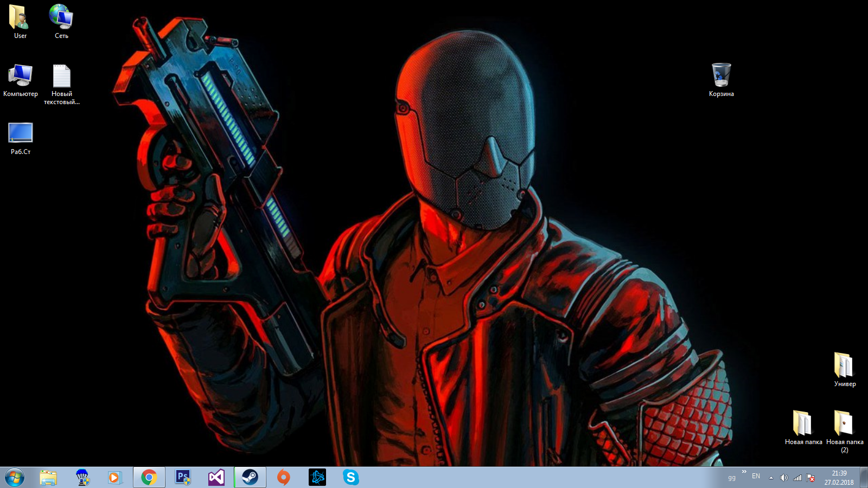Open the clock showing 21:39
Image resolution: width=868 pixels, height=488 pixels.
[x=839, y=478]
